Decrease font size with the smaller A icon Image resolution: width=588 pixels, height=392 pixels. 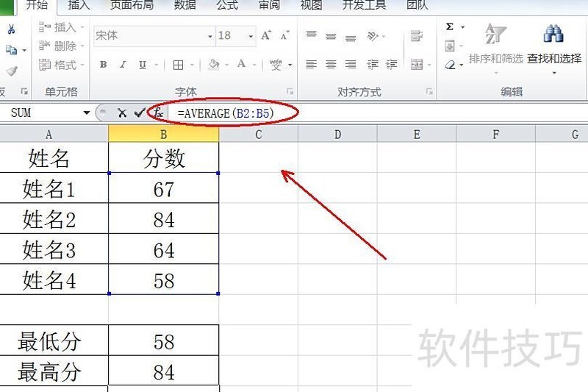(x=285, y=35)
